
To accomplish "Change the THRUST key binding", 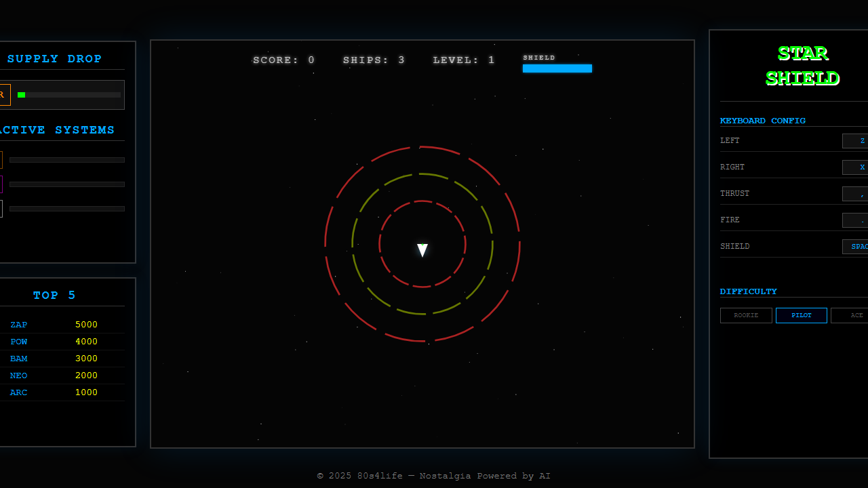I will [855, 194].
